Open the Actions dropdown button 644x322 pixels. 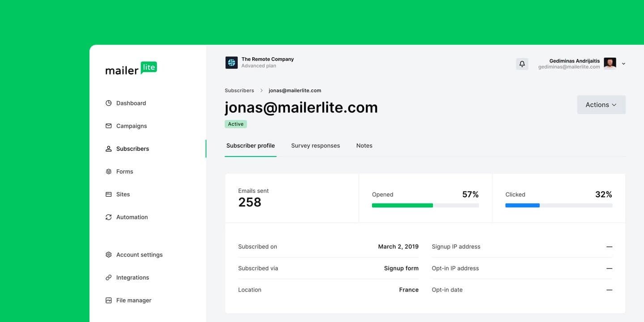[x=601, y=105]
